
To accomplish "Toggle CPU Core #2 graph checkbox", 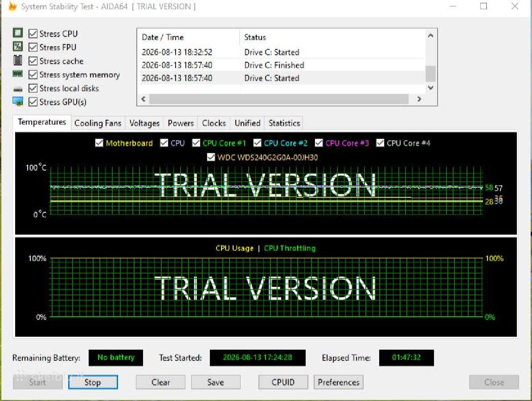I will pos(257,143).
